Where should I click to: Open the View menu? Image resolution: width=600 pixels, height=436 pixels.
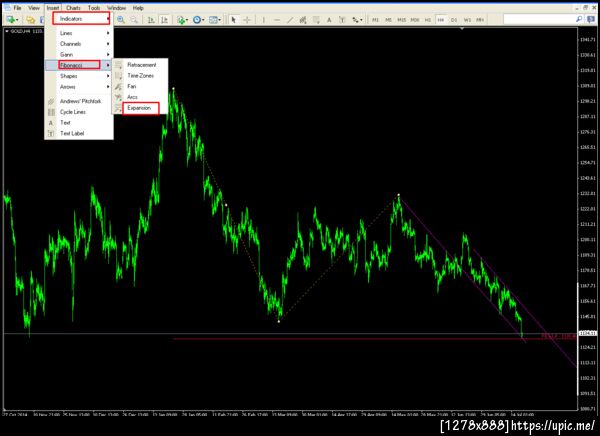[x=34, y=8]
